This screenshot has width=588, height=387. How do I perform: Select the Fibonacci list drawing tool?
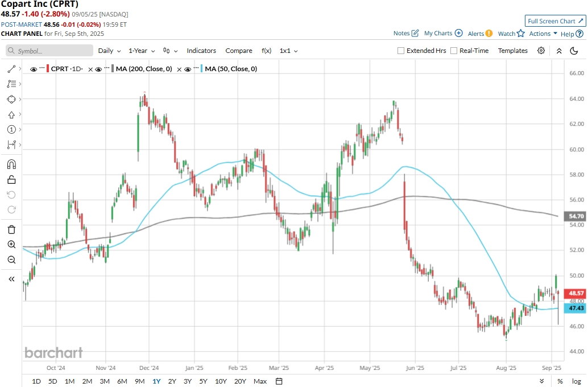coord(11,84)
